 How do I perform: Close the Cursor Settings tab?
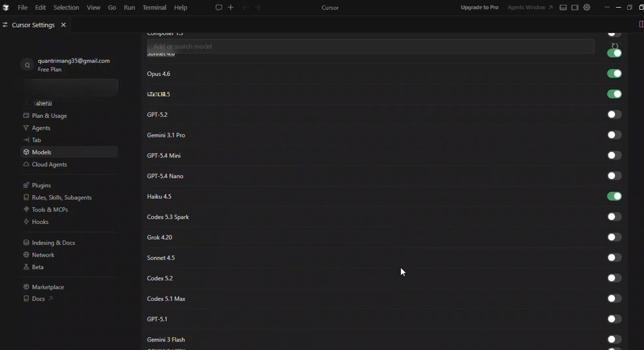[x=63, y=25]
